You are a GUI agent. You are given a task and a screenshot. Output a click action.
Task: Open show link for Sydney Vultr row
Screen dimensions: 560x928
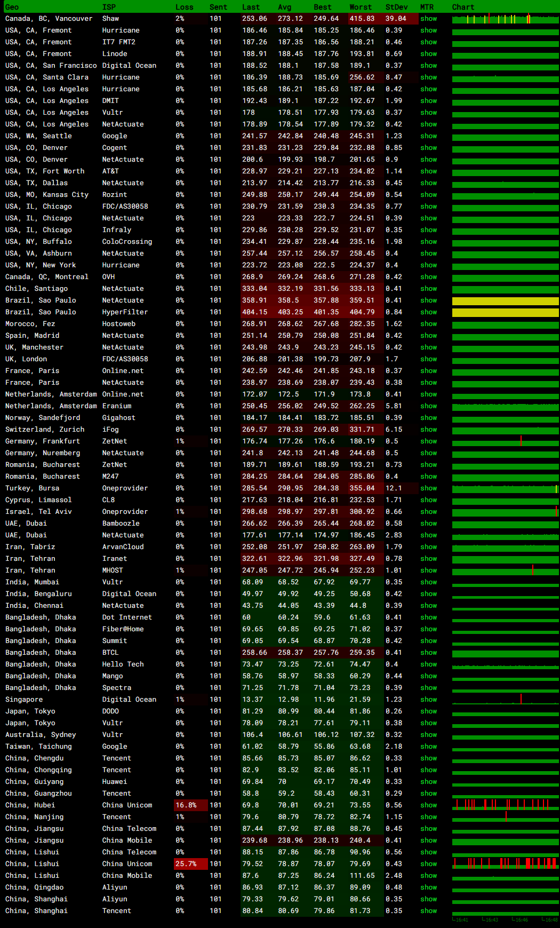pyautogui.click(x=428, y=735)
